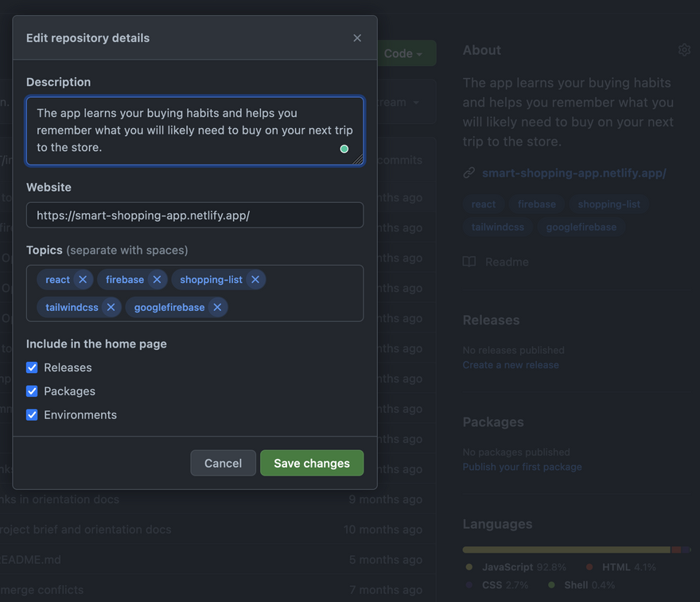Open About settings gear icon

(x=684, y=50)
